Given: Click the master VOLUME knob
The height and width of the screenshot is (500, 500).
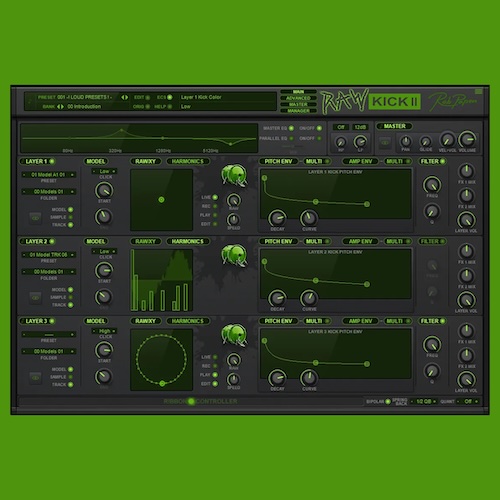Looking at the screenshot, I should click(467, 139).
